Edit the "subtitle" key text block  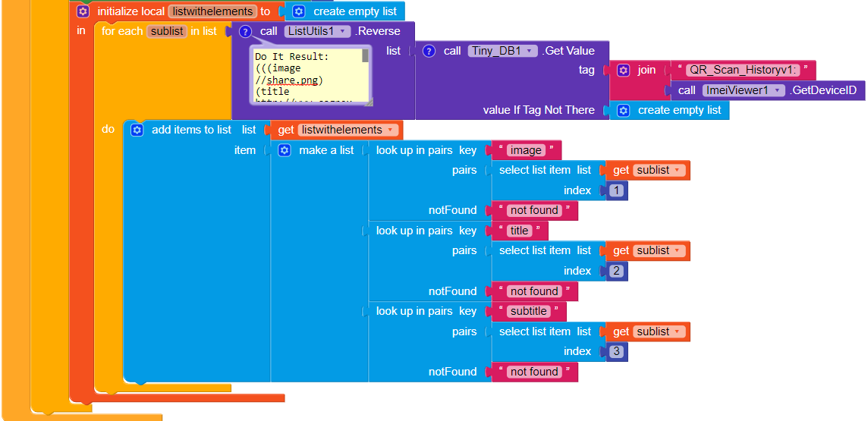pyautogui.click(x=529, y=311)
